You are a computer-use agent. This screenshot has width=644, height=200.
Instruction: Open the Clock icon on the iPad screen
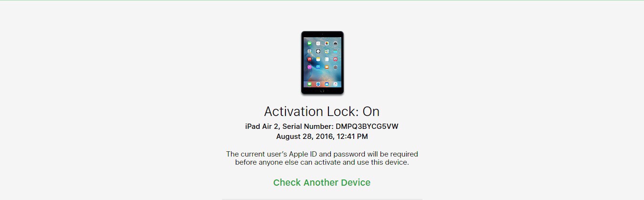point(318,51)
